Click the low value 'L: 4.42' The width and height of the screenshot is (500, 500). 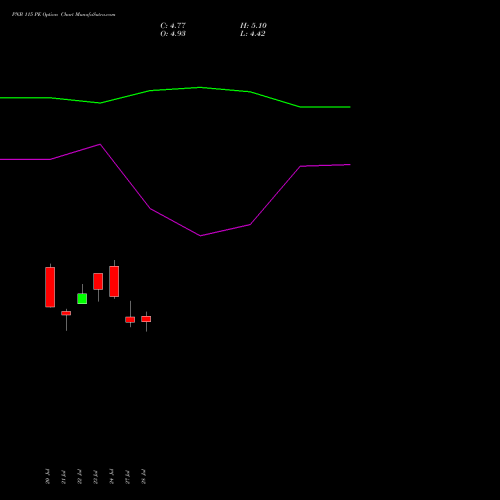pyautogui.click(x=253, y=34)
